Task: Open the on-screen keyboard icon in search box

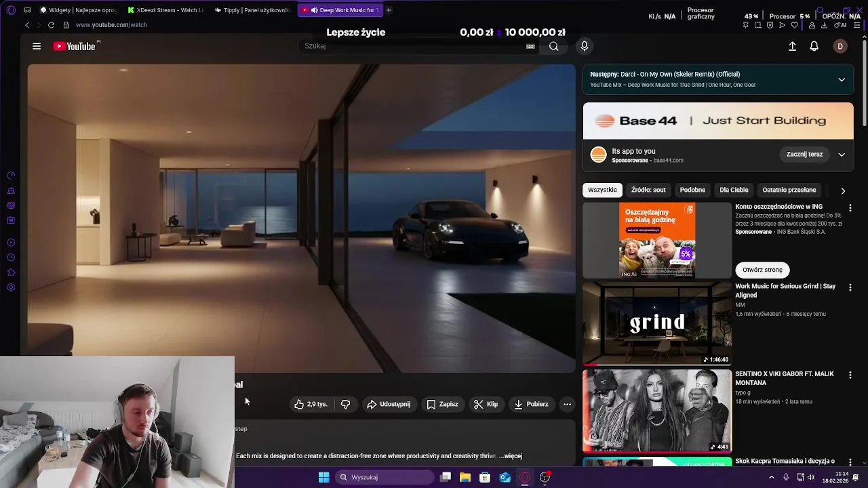Action: tap(530, 46)
